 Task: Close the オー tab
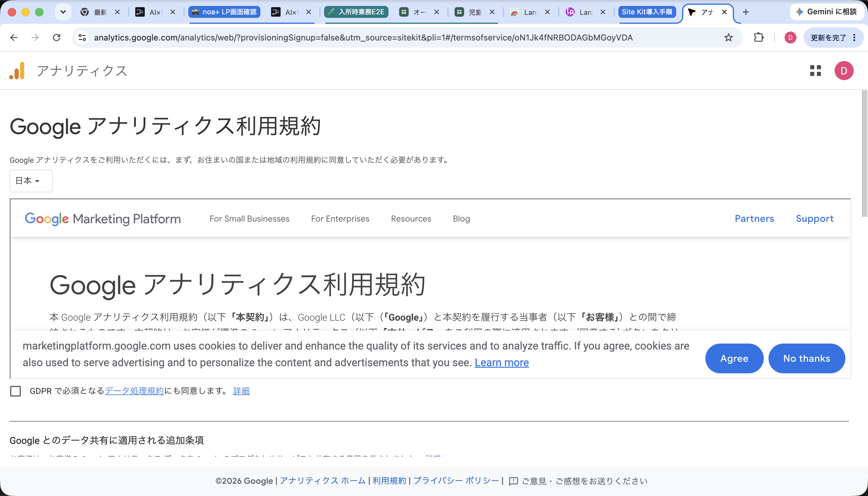436,12
